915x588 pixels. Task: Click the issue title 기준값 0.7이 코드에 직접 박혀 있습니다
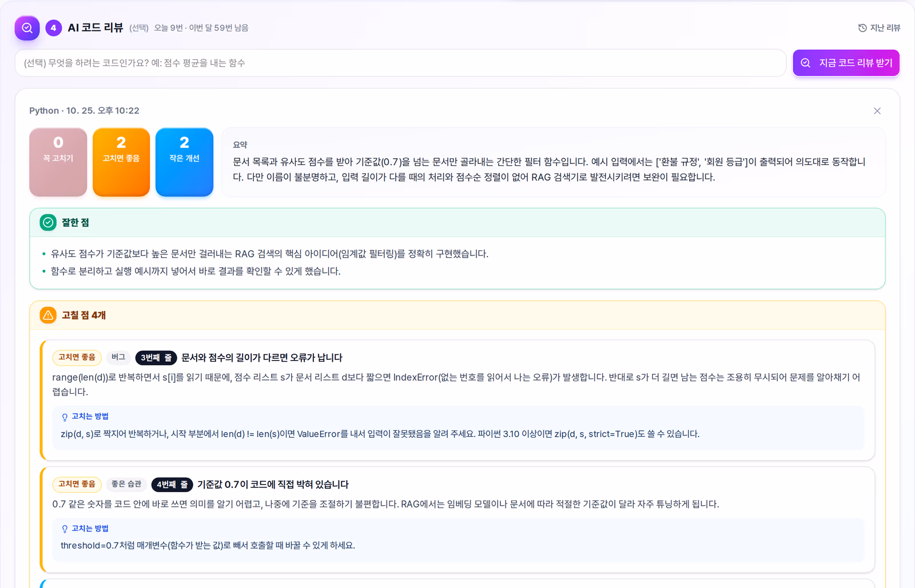(x=273, y=485)
